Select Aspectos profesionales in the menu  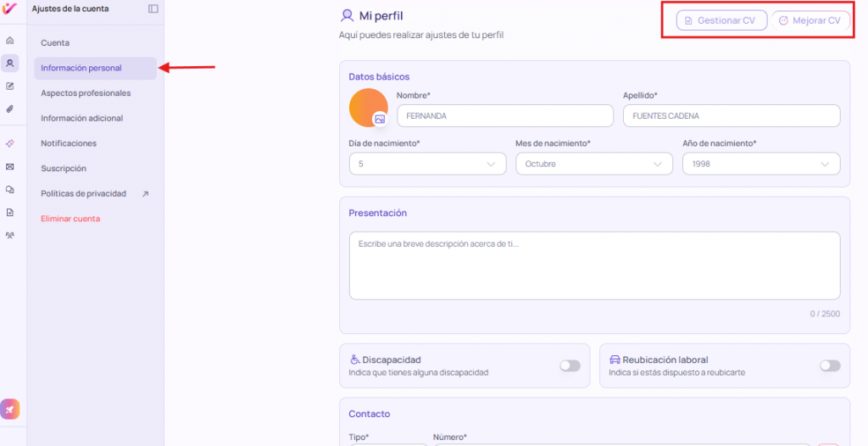pyautogui.click(x=86, y=93)
